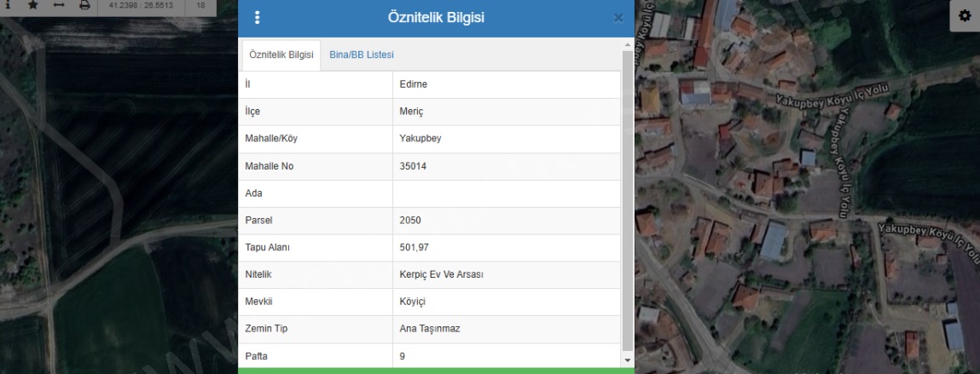The height and width of the screenshot is (374, 980).
Task: Click the scrollbar down arrow in the panel
Action: (629, 361)
